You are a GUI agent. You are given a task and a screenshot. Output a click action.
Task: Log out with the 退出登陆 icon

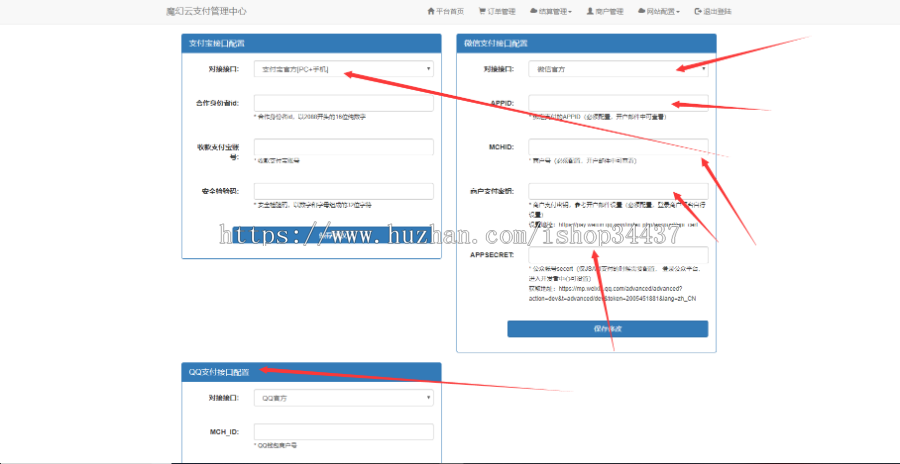pyautogui.click(x=698, y=12)
